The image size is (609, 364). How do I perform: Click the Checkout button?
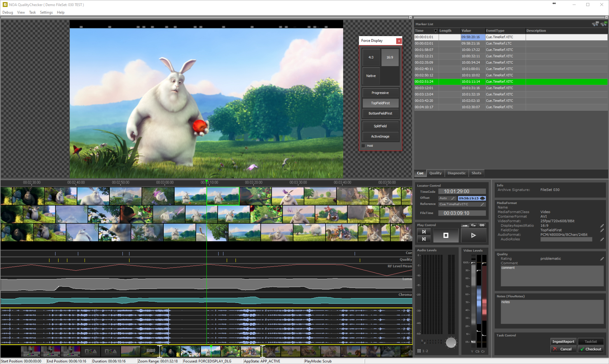[x=591, y=349]
